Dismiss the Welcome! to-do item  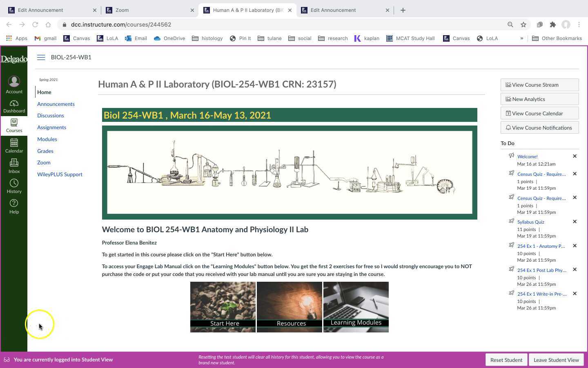tap(575, 156)
